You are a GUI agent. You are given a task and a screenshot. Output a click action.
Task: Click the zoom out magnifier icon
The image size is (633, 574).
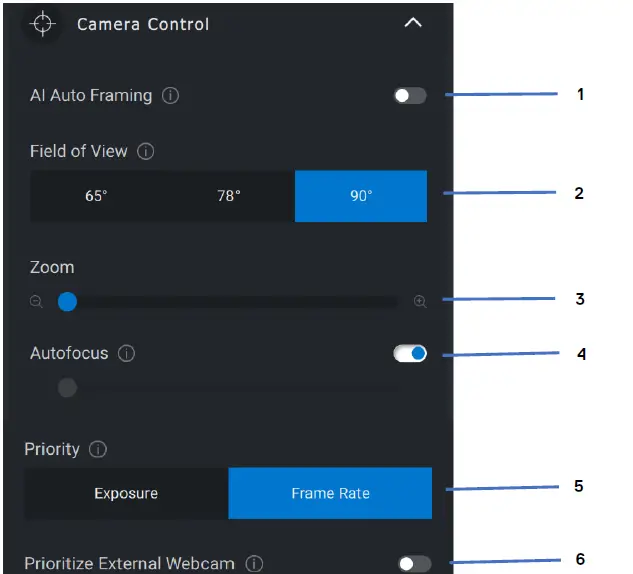pos(36,302)
